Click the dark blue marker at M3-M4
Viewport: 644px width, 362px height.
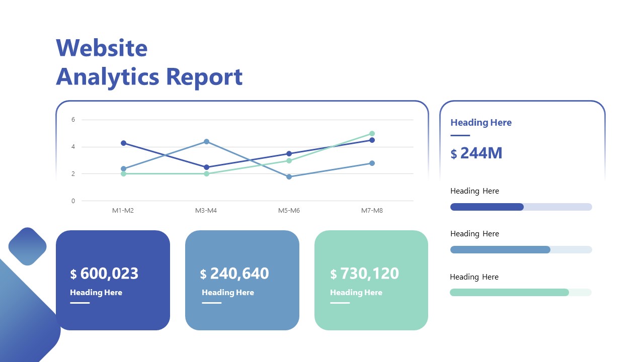(x=206, y=166)
